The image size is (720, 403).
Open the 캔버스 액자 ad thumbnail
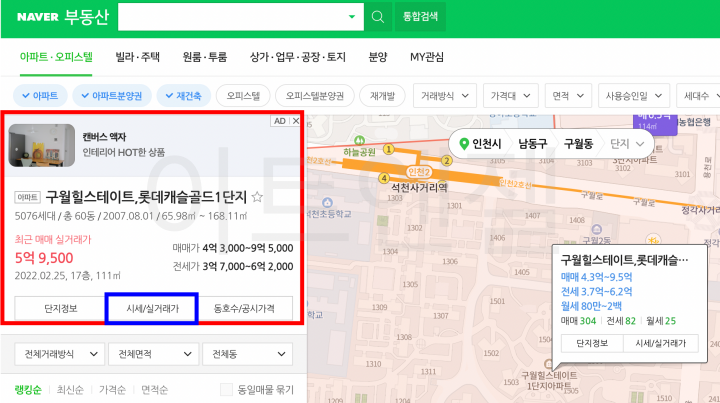pos(42,145)
